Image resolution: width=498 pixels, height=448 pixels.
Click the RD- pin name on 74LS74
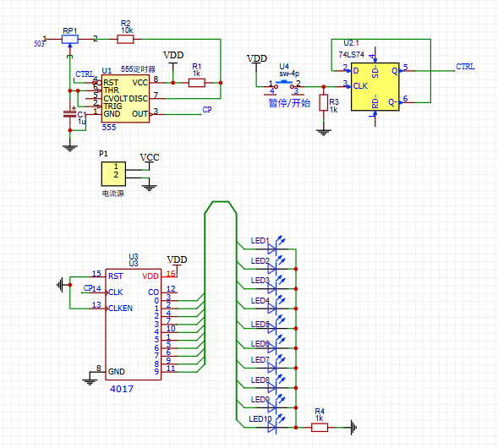pyautogui.click(x=375, y=102)
